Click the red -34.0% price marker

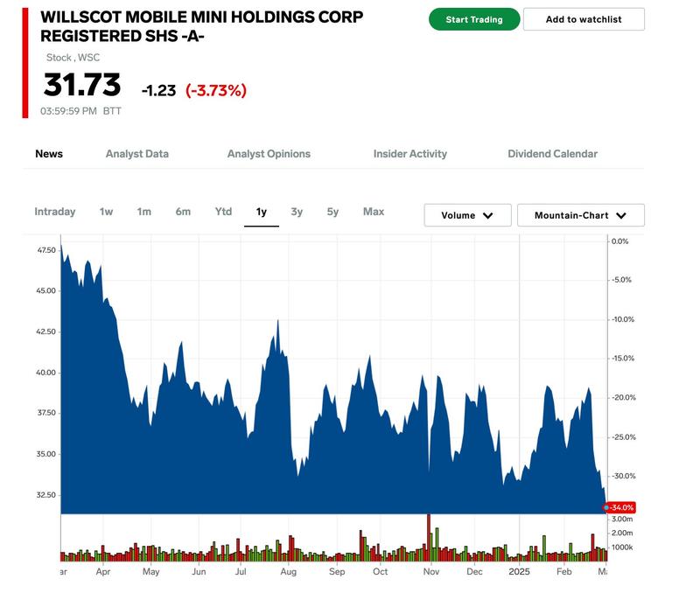[x=621, y=507]
